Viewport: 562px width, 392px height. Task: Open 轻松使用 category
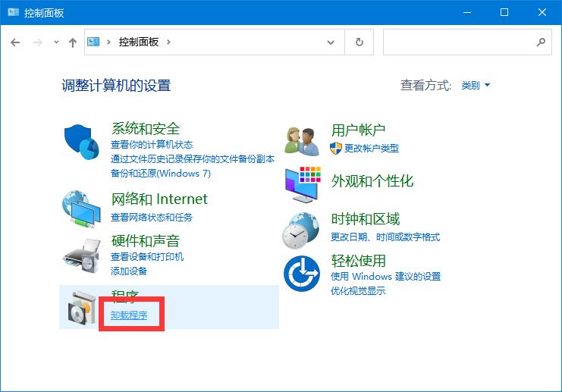359,261
